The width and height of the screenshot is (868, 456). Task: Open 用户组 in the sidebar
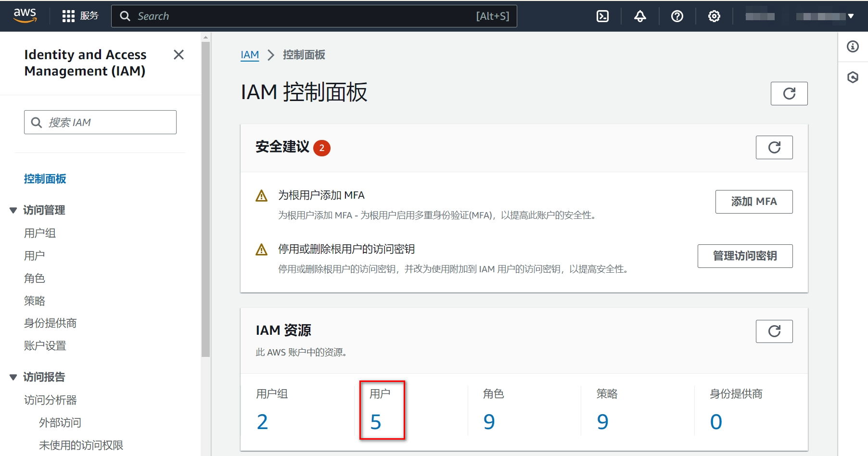click(x=40, y=233)
